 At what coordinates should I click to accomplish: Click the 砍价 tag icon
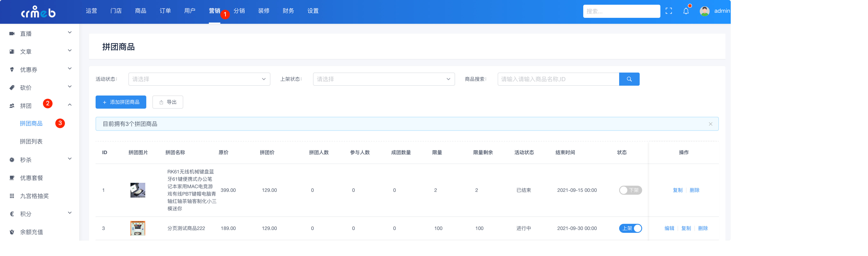pyautogui.click(x=12, y=88)
